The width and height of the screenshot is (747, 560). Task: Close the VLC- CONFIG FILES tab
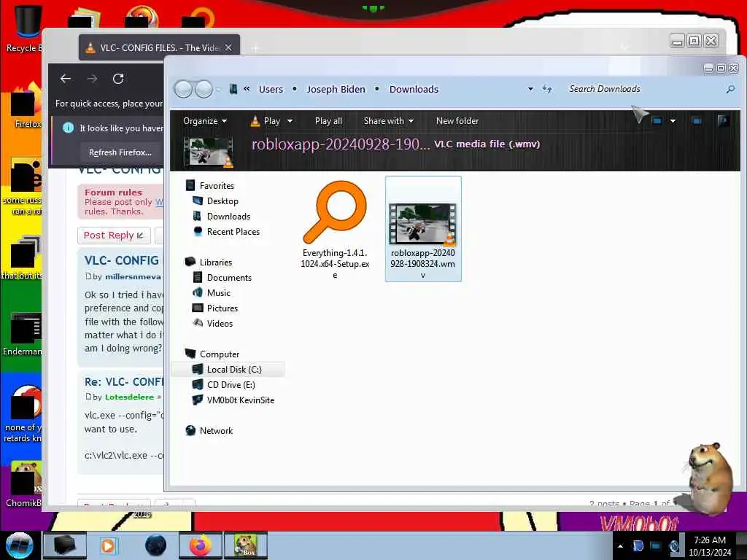(x=228, y=47)
